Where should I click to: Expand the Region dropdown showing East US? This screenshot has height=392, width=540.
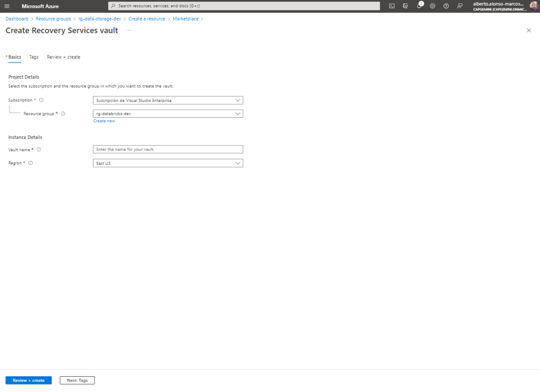click(168, 163)
